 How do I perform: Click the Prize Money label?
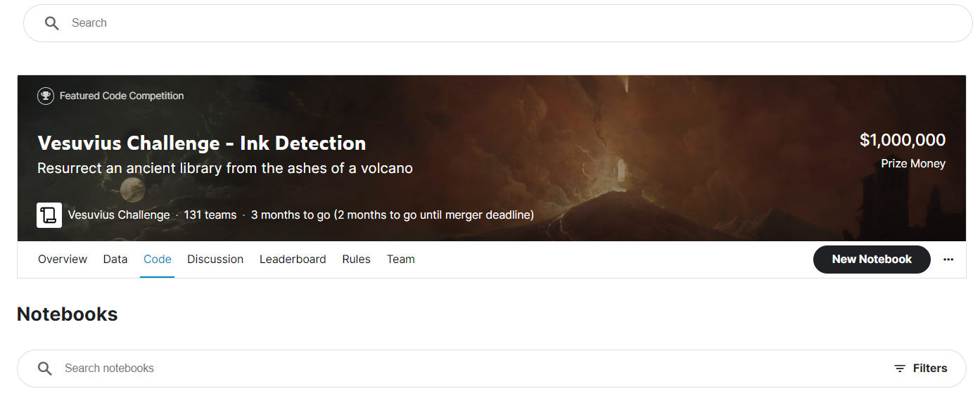(913, 163)
